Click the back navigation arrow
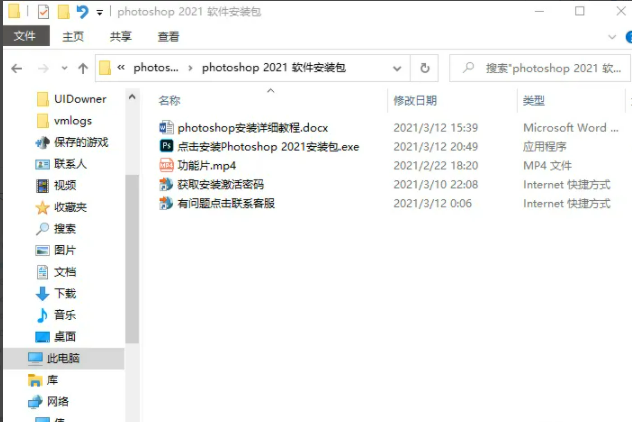 [17, 69]
